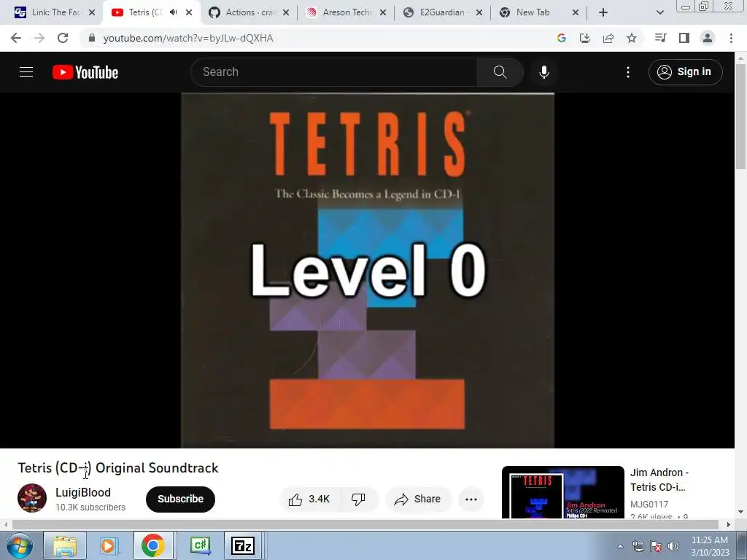Click the install/download page icon in address bar

coord(585,38)
